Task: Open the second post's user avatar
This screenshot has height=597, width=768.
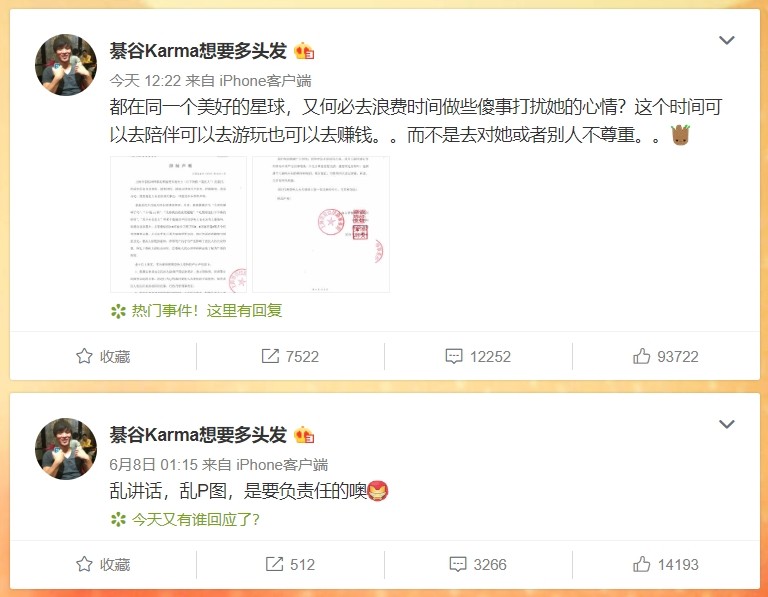Action: coord(66,449)
